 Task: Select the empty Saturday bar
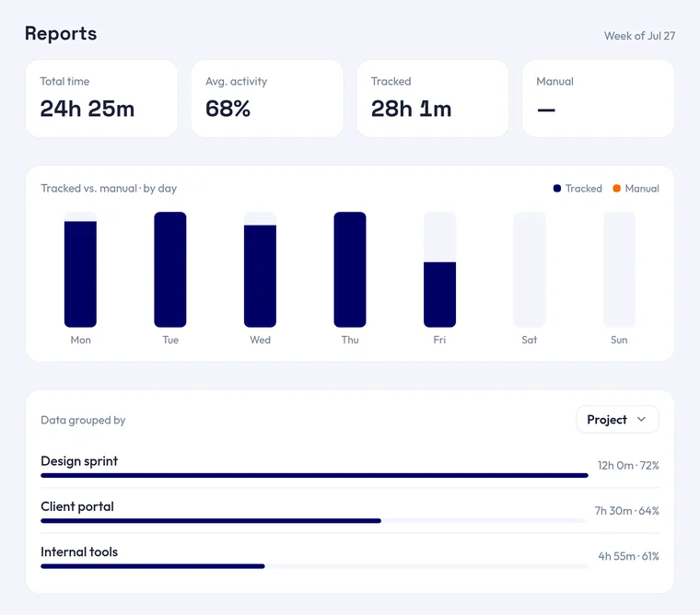530,270
